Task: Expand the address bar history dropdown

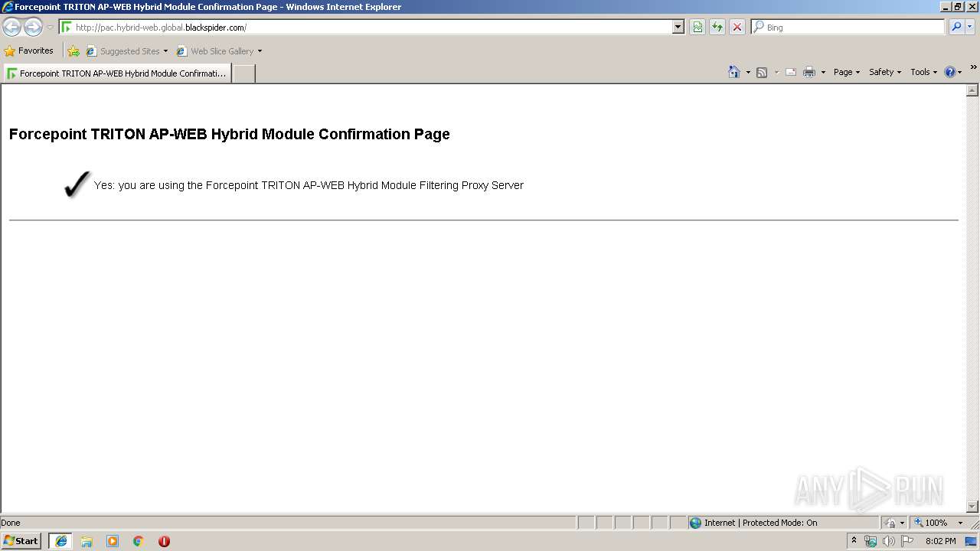Action: click(x=678, y=27)
